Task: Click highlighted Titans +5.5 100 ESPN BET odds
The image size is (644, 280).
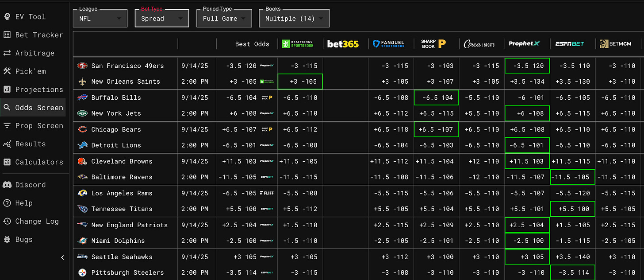Action: 573,209
